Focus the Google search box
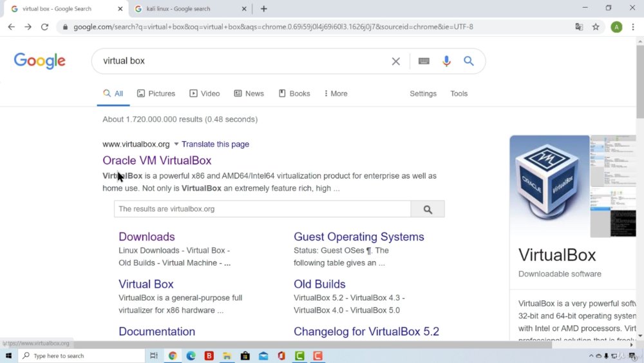This screenshot has height=363, width=644. point(242,61)
